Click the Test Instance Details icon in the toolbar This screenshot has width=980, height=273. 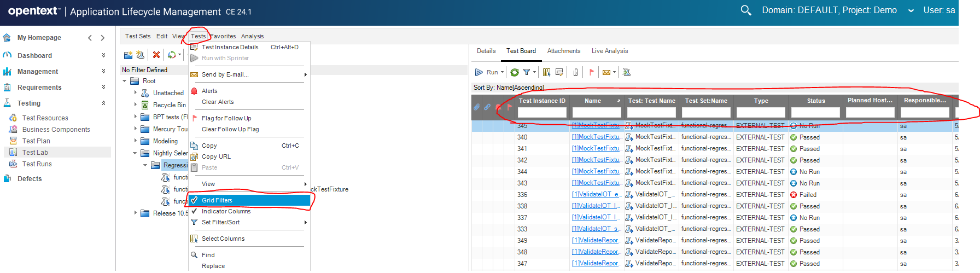[559, 72]
